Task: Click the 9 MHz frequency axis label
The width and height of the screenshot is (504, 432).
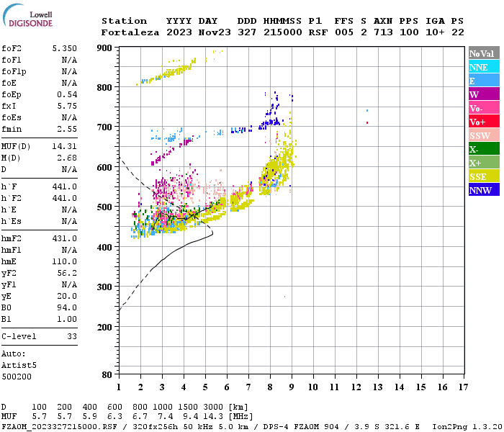Action: [x=292, y=387]
